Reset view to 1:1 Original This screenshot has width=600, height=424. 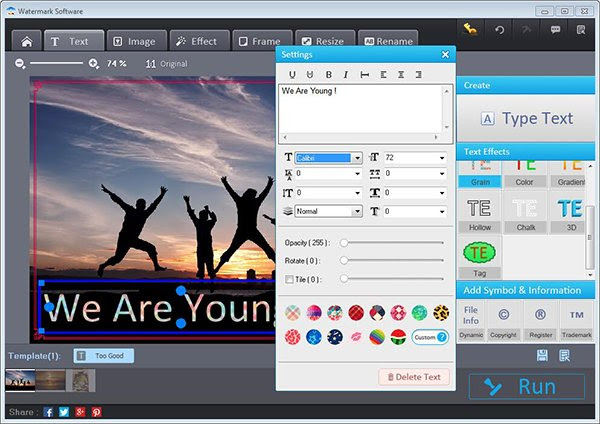pyautogui.click(x=167, y=64)
